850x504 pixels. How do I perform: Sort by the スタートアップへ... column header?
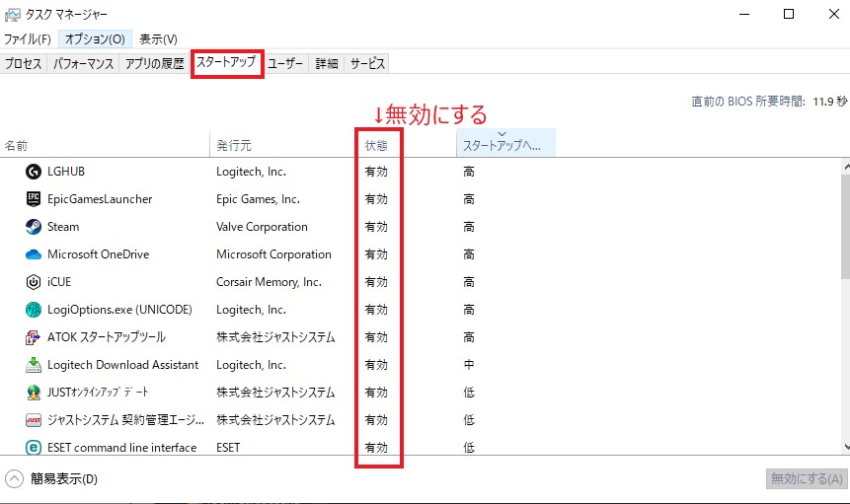pos(505,144)
